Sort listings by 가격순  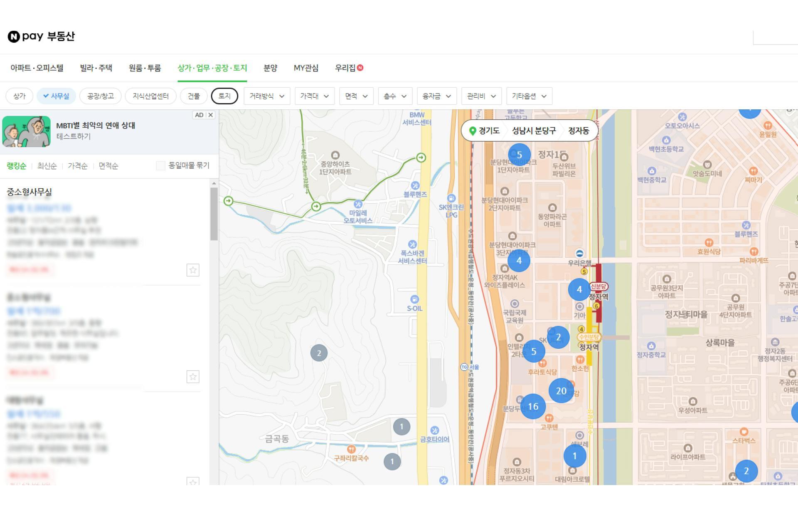pos(78,166)
